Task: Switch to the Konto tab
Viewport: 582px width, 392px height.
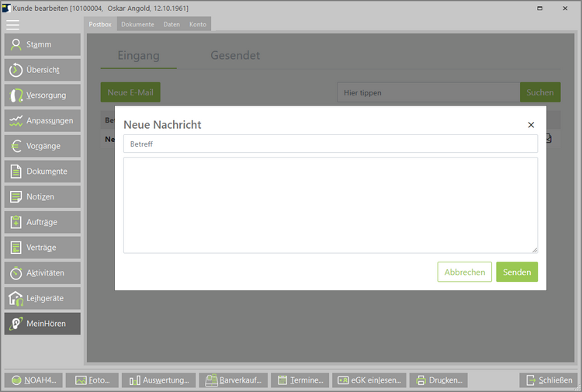Action: coord(198,24)
